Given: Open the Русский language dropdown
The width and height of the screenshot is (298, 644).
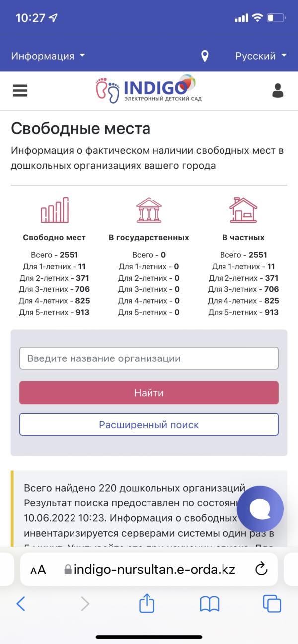Looking at the screenshot, I should (x=261, y=56).
